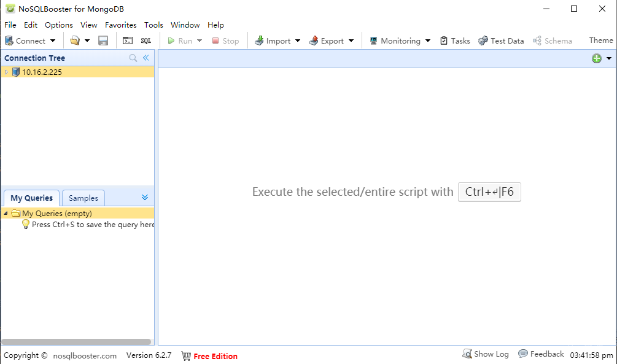Open the Window menu

(185, 25)
